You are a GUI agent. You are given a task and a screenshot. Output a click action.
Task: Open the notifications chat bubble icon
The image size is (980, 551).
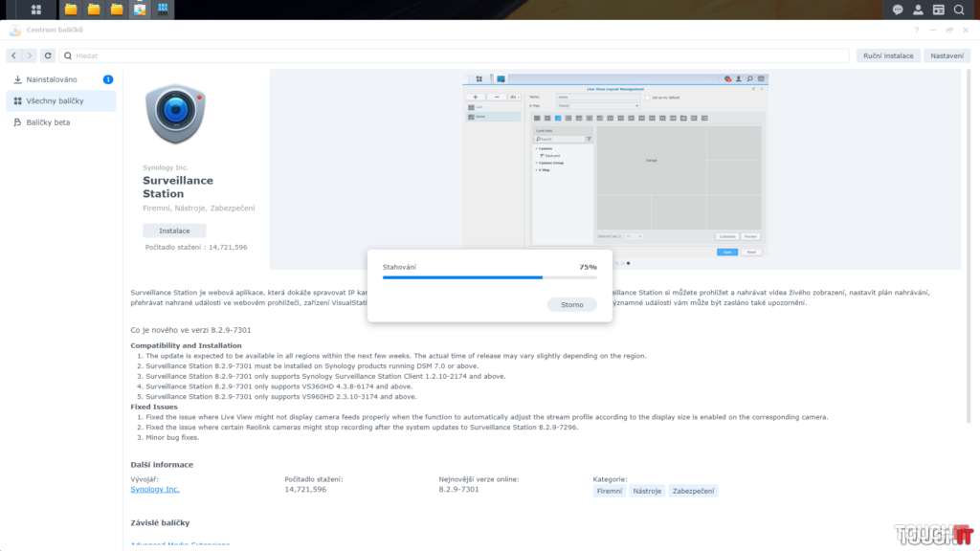[898, 10]
